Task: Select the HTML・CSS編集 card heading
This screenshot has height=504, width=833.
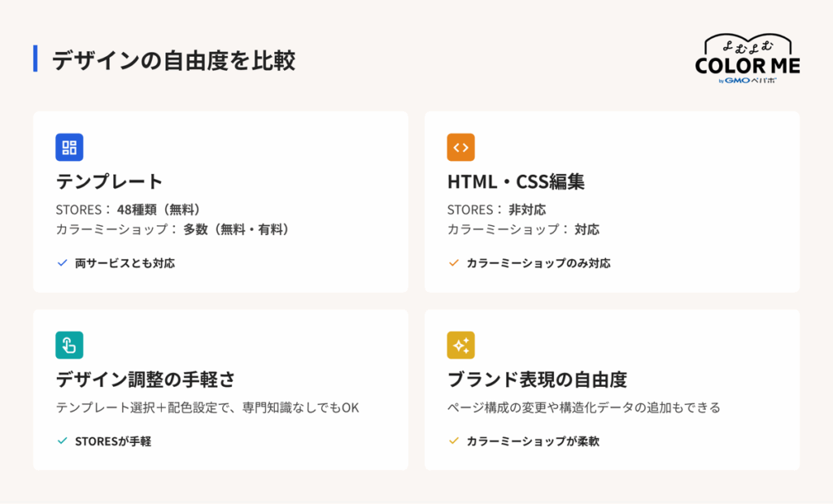Action: 516,181
